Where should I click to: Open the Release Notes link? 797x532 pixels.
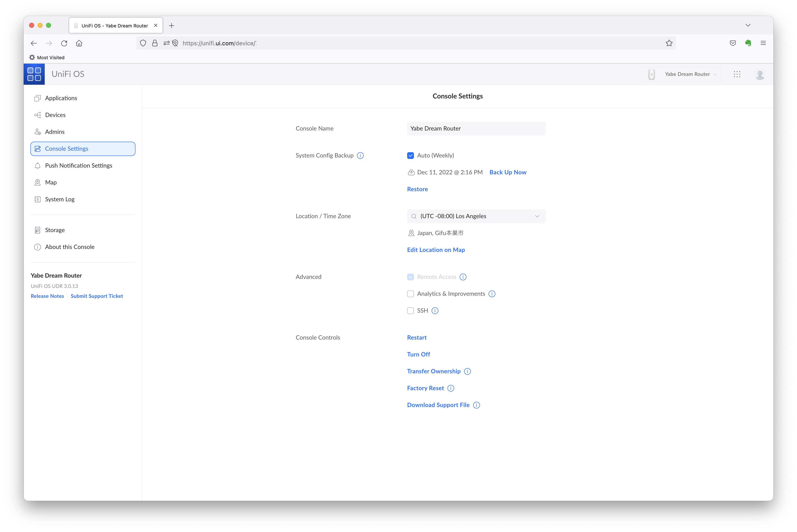point(47,296)
